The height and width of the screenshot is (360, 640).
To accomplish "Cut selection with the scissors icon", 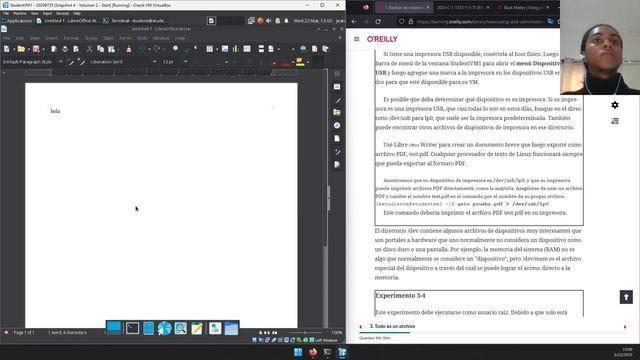I will (x=89, y=49).
